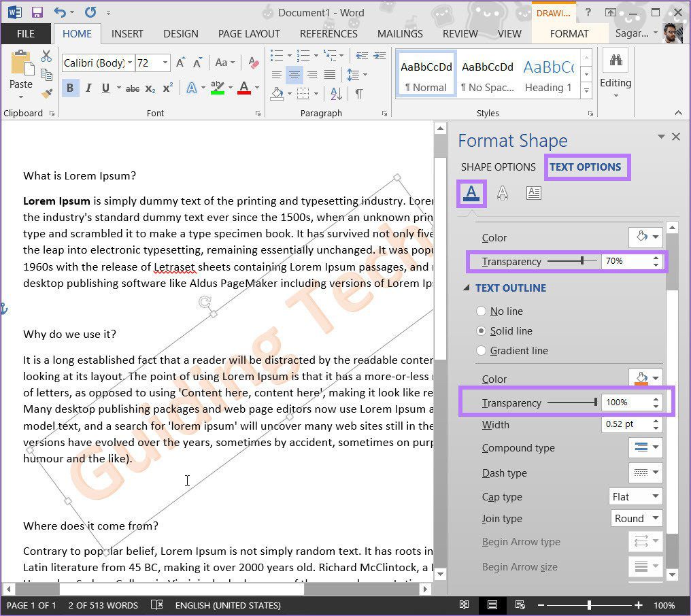Open Layout & Properties textbox icon
691x616 pixels.
point(533,193)
